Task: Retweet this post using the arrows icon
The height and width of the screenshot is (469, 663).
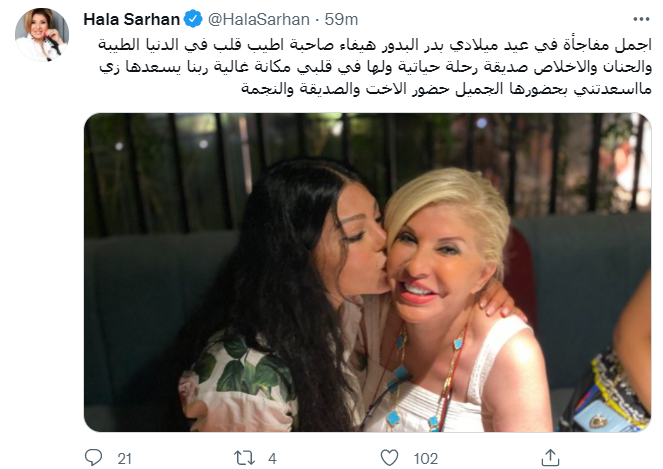Action: click(x=244, y=458)
